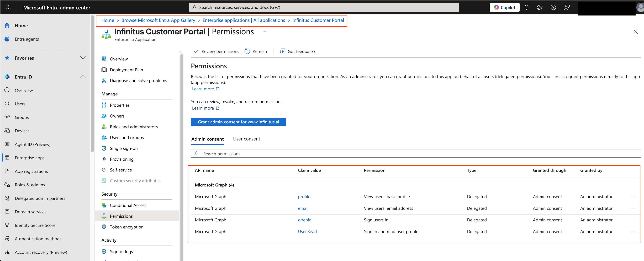Click the Roles & admins icon
This screenshot has width=644, height=261.
coord(7,185)
